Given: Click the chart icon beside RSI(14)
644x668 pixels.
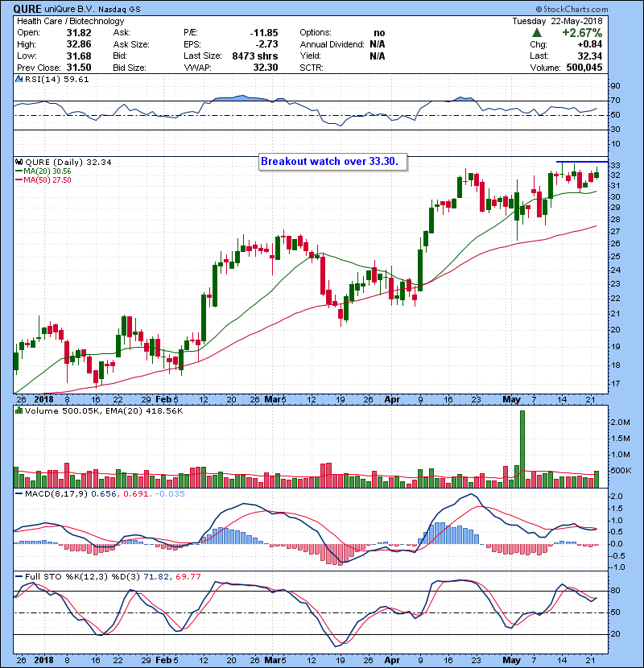Looking at the screenshot, I should point(19,79).
